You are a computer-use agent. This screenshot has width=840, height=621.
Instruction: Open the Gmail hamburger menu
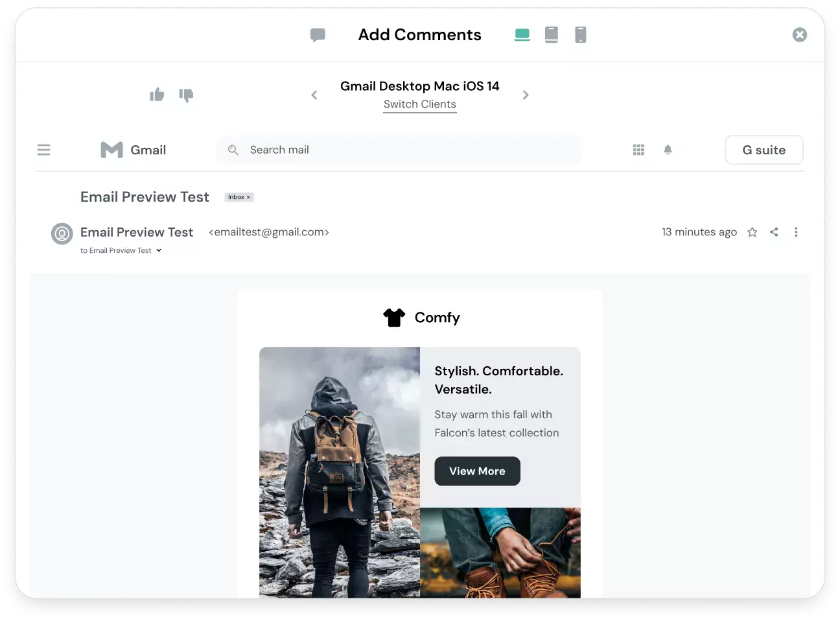click(x=44, y=150)
